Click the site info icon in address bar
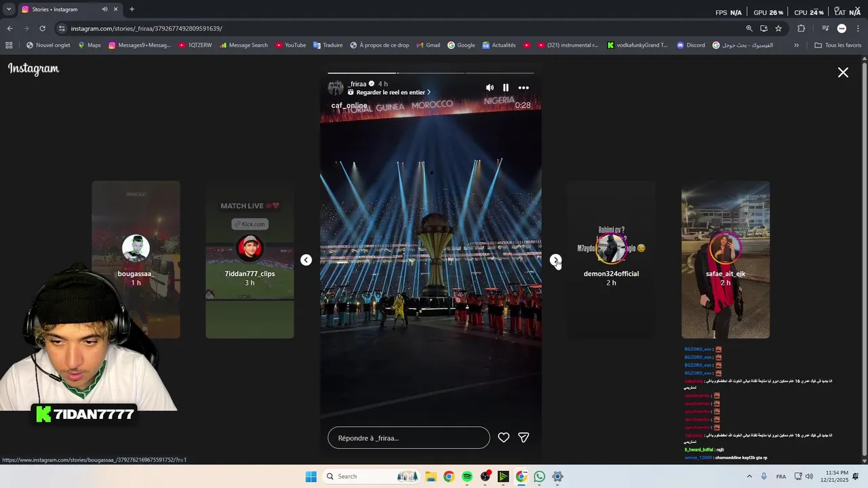 (x=62, y=28)
